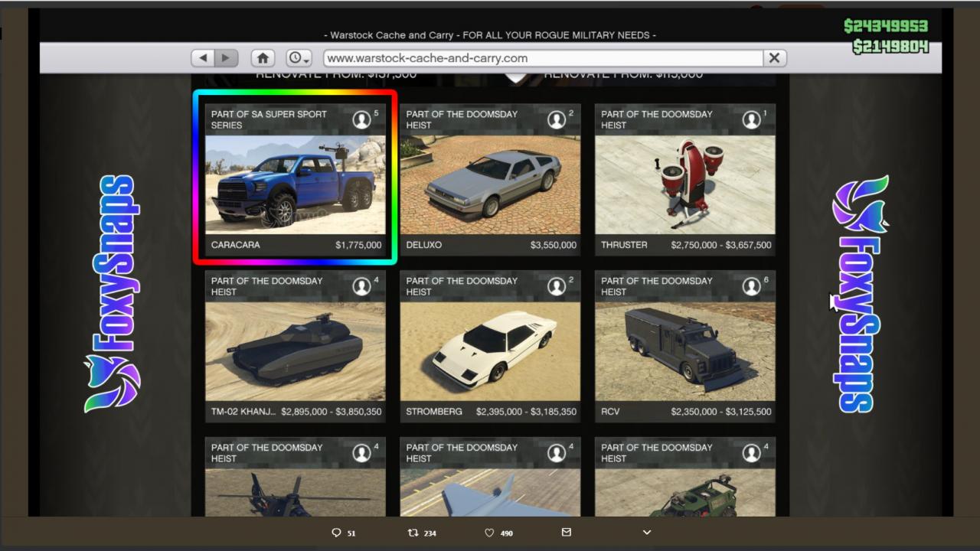The width and height of the screenshot is (980, 551).
Task: Click the $2,750,000 - $3,657,500 Thruster price
Action: 721,245
